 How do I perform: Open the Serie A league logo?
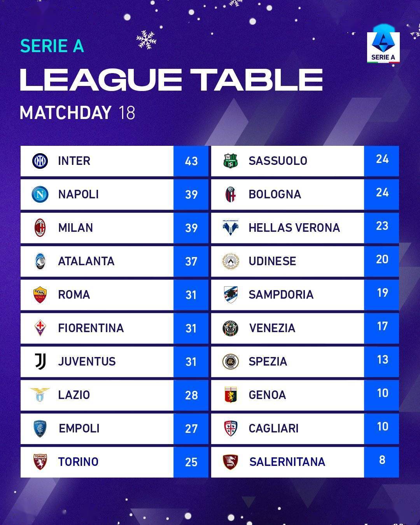[383, 47]
